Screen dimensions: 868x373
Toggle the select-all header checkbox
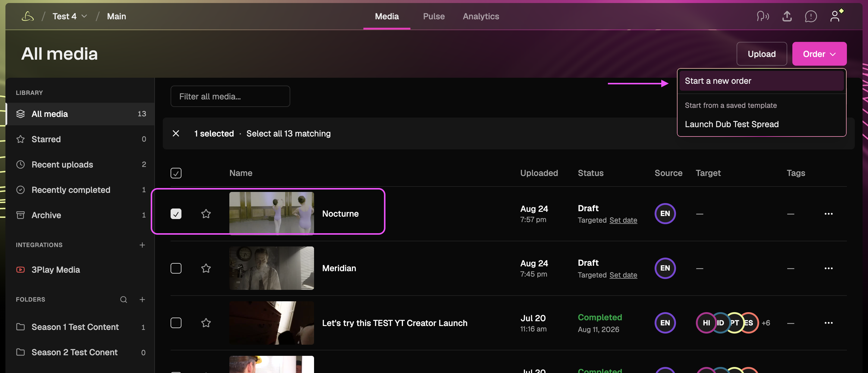[x=176, y=173]
